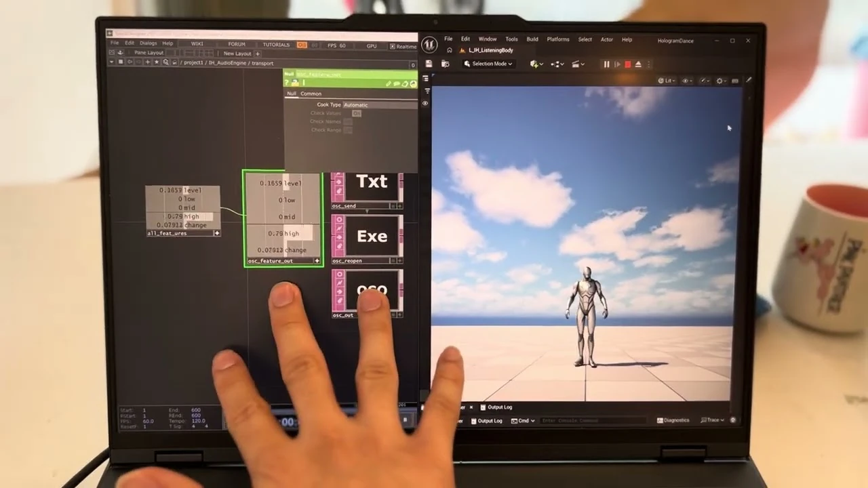The height and width of the screenshot is (488, 868).
Task: Open the Output Log panel tab
Action: (x=496, y=407)
